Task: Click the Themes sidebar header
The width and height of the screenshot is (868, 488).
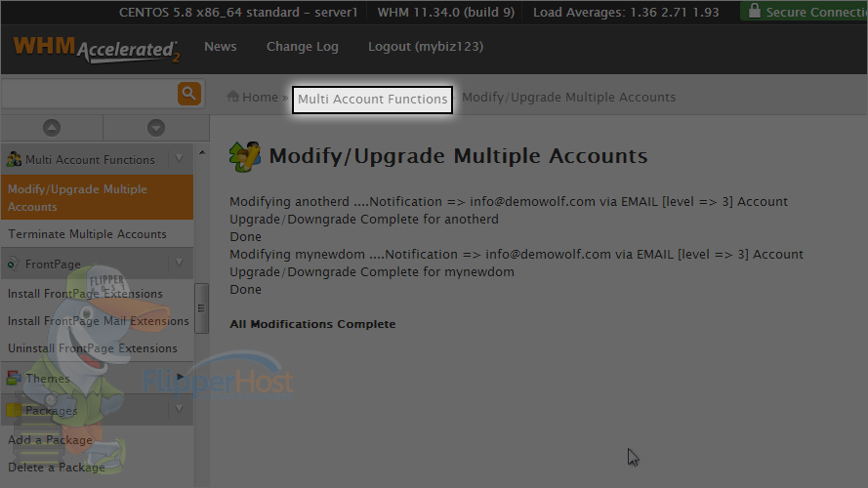Action: coord(98,378)
